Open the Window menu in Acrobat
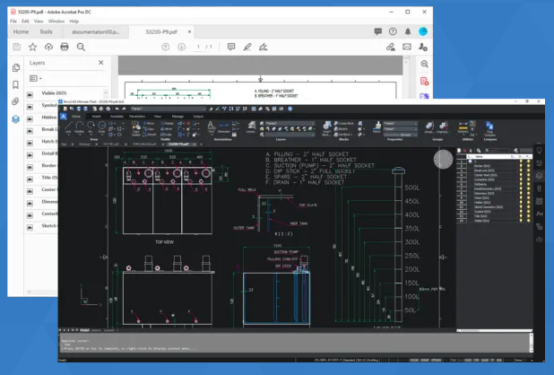The height and width of the screenshot is (375, 554). 56,21
